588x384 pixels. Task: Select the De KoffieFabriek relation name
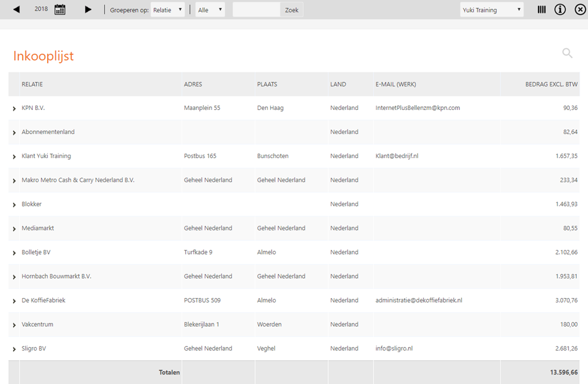point(44,300)
